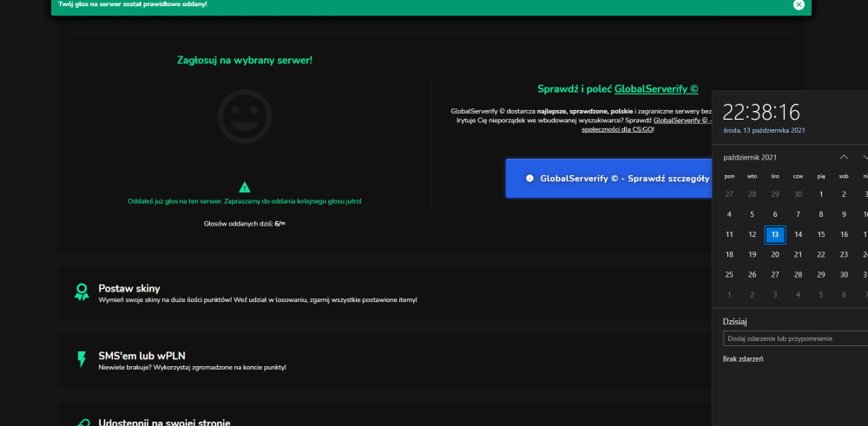Click the Brak zdarzeń text
The width and height of the screenshot is (868, 426).
click(x=743, y=359)
